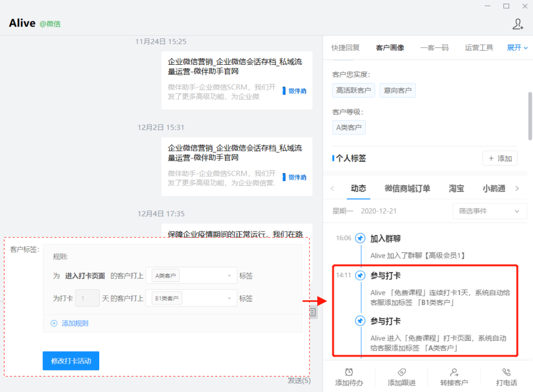Open the 展开 dropdown menu
This screenshot has width=533, height=392.
(517, 47)
